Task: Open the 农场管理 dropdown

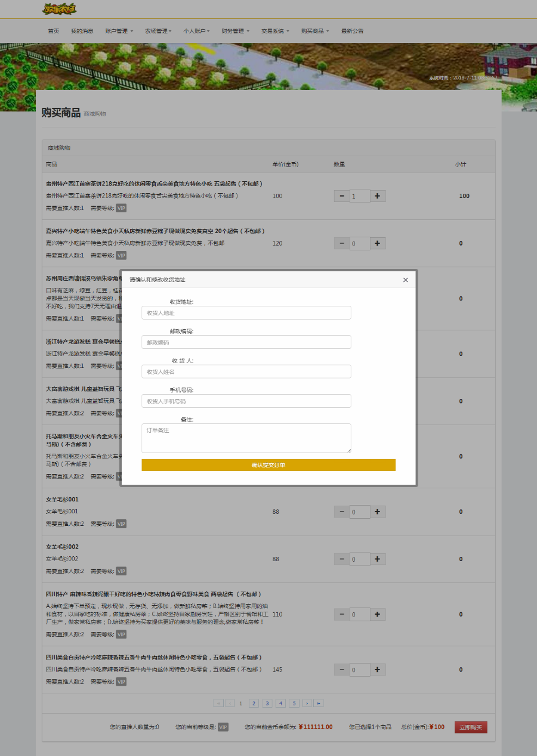Action: pos(158,31)
